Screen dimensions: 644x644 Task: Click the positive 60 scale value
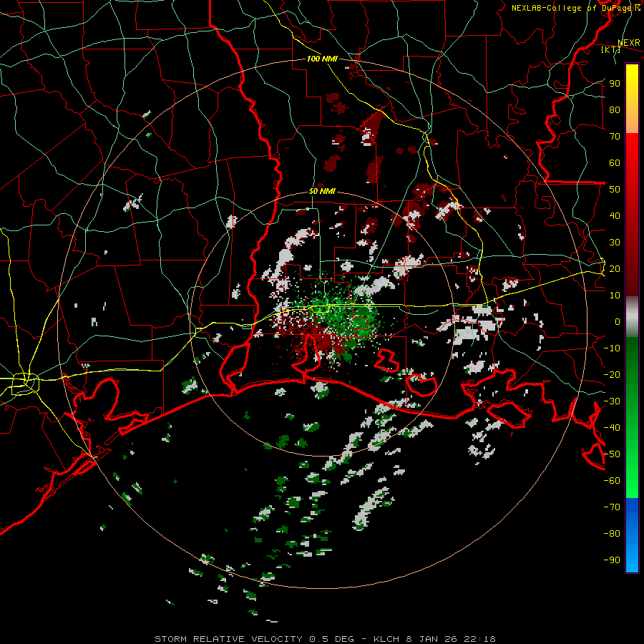pyautogui.click(x=615, y=162)
